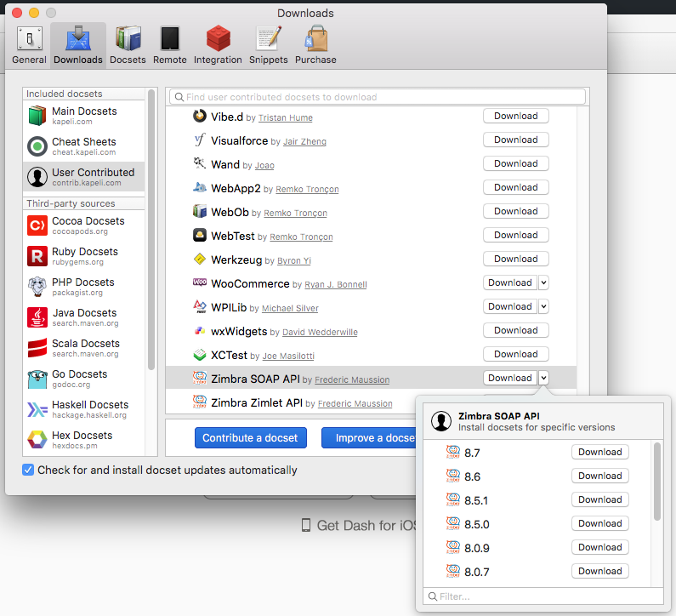The image size is (676, 616).
Task: Click Get Dash for iOS link
Action: coord(359,526)
